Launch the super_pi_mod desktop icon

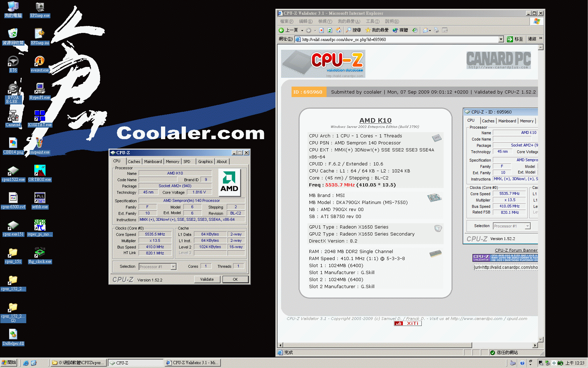click(40, 228)
